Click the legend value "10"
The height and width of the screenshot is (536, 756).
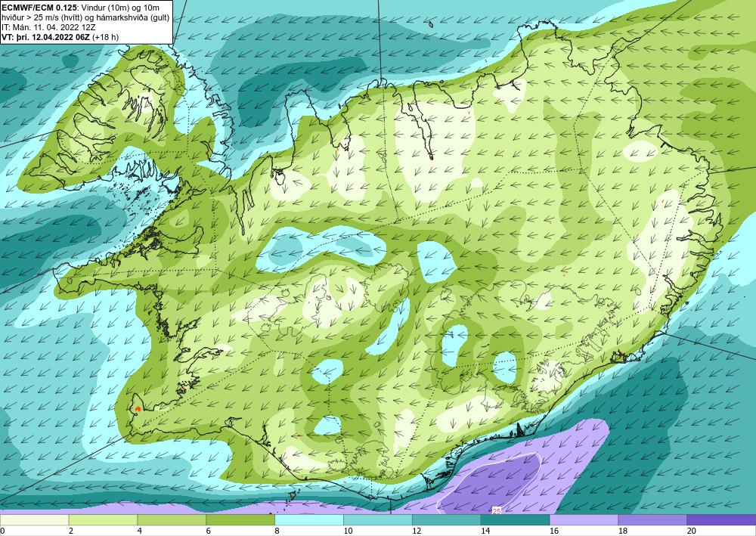click(x=348, y=531)
